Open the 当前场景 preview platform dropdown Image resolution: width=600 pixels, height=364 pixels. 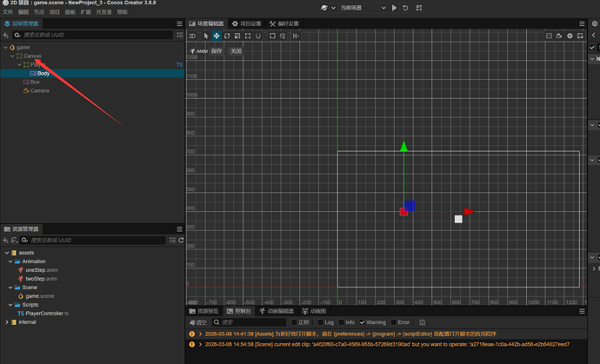[x=363, y=8]
